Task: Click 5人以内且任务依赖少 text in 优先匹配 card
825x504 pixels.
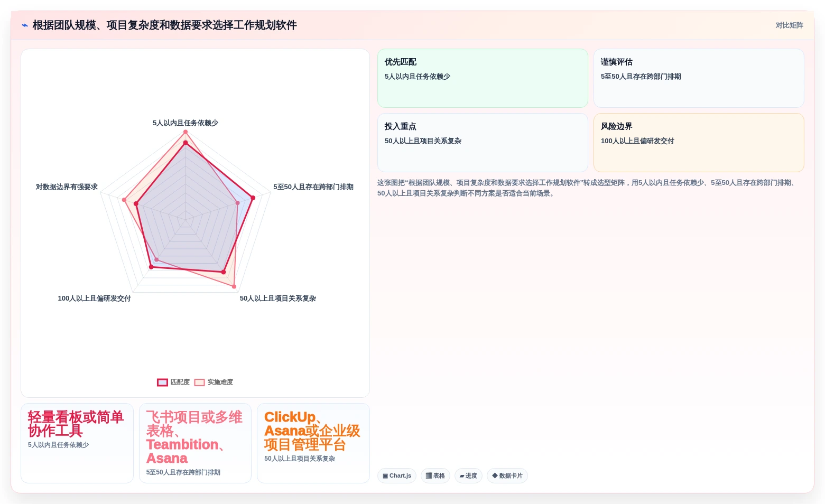Action: [418, 77]
